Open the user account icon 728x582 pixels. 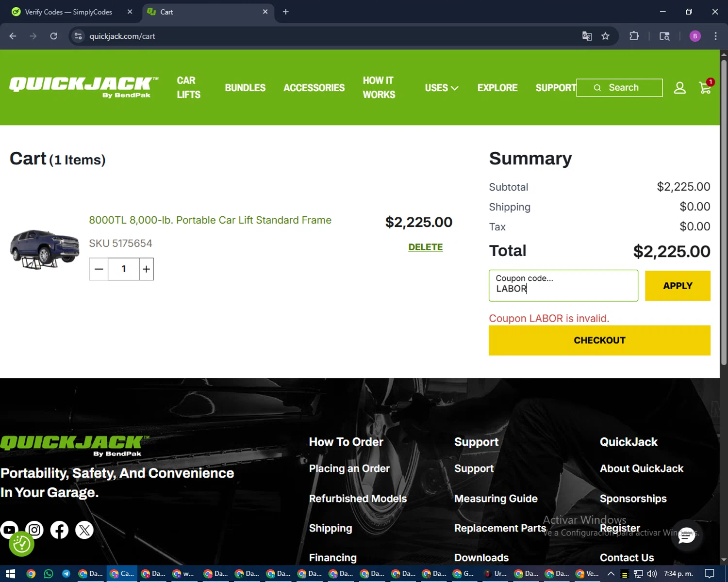(679, 88)
